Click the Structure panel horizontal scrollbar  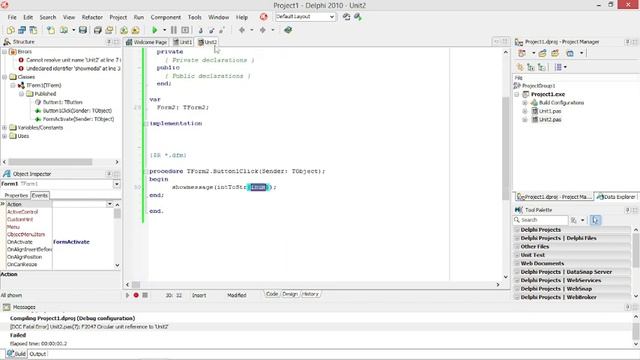coord(60,162)
